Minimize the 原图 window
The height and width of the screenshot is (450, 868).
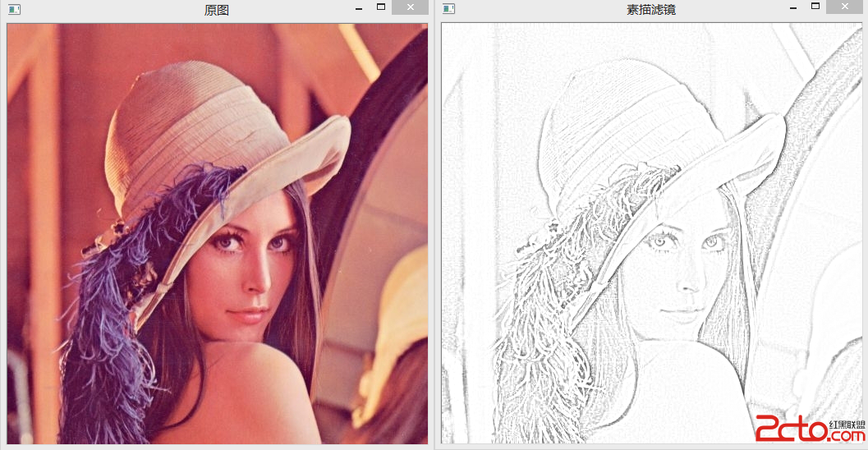tap(359, 9)
